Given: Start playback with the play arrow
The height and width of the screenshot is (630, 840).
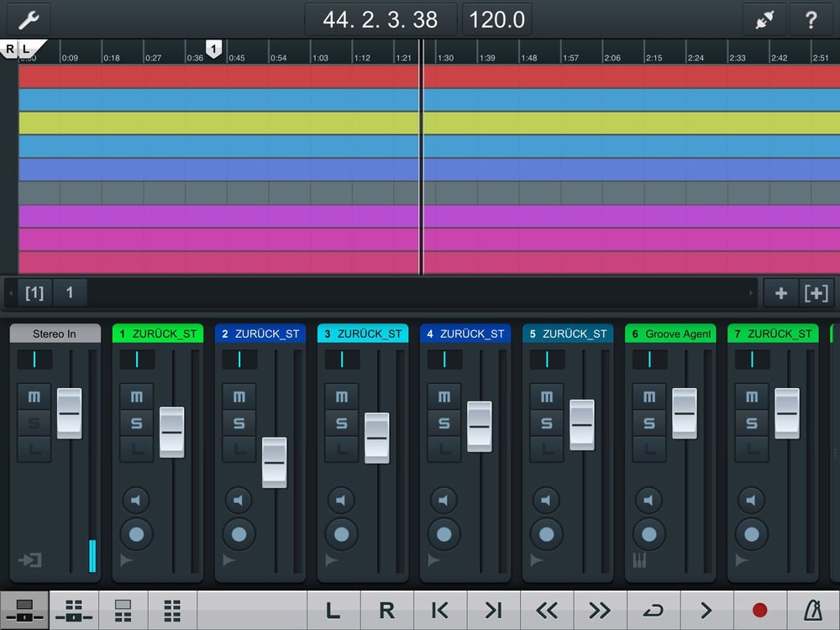Looking at the screenshot, I should pos(706,610).
